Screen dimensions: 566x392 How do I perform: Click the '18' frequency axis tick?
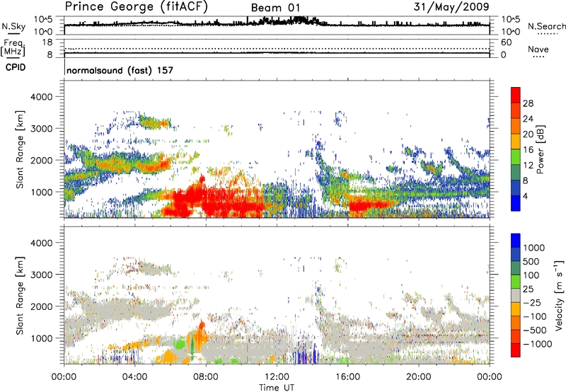[x=47, y=42]
